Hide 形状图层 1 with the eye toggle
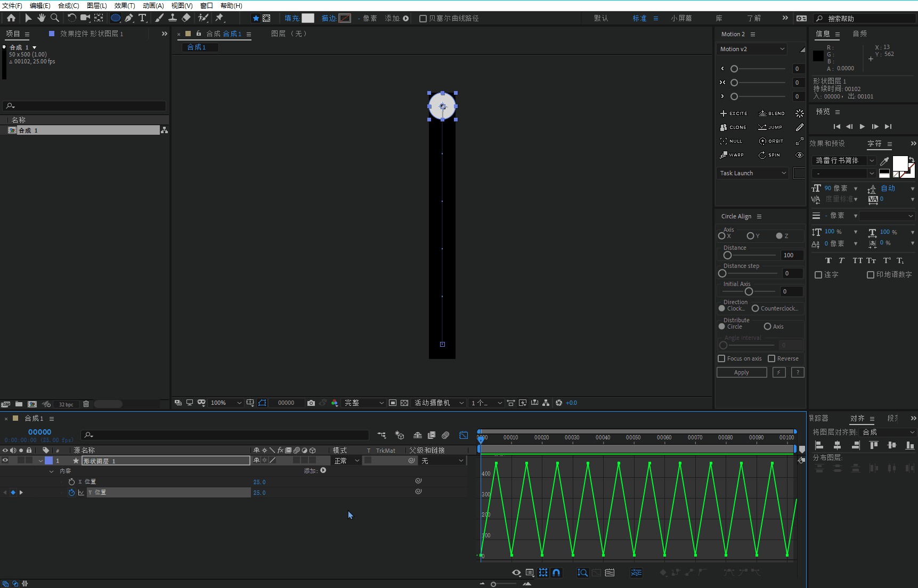Screen dimensions: 918x588 click(x=5, y=460)
